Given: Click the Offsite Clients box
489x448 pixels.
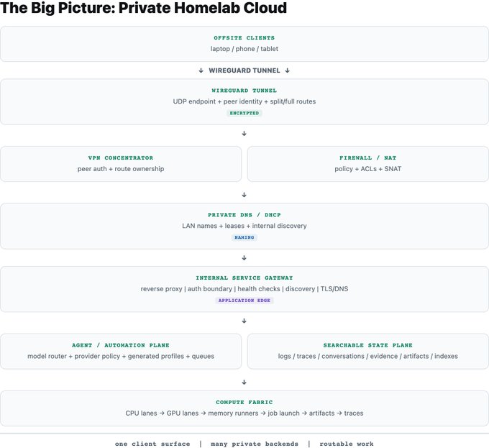Looking at the screenshot, I should tap(244, 44).
